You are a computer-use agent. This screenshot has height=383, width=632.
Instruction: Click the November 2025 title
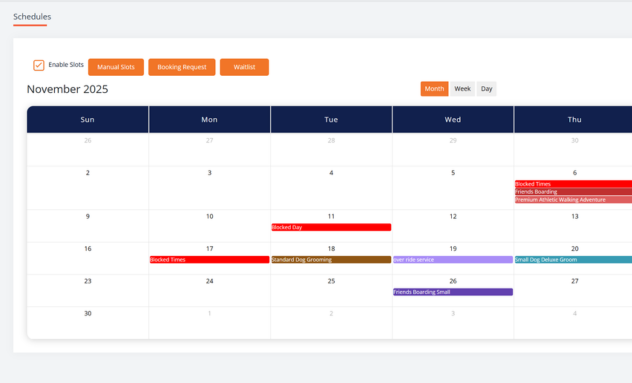click(x=67, y=89)
